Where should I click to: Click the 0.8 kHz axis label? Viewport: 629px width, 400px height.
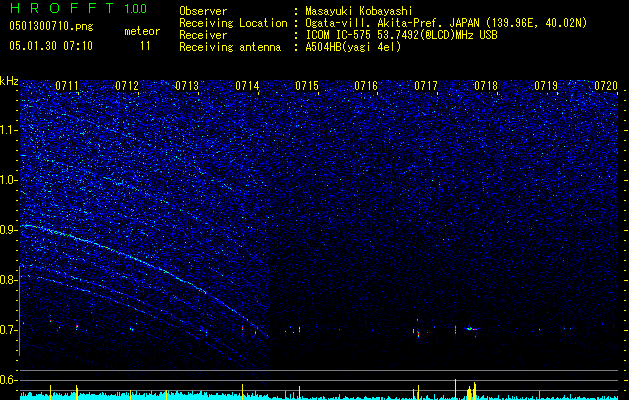[x=8, y=280]
